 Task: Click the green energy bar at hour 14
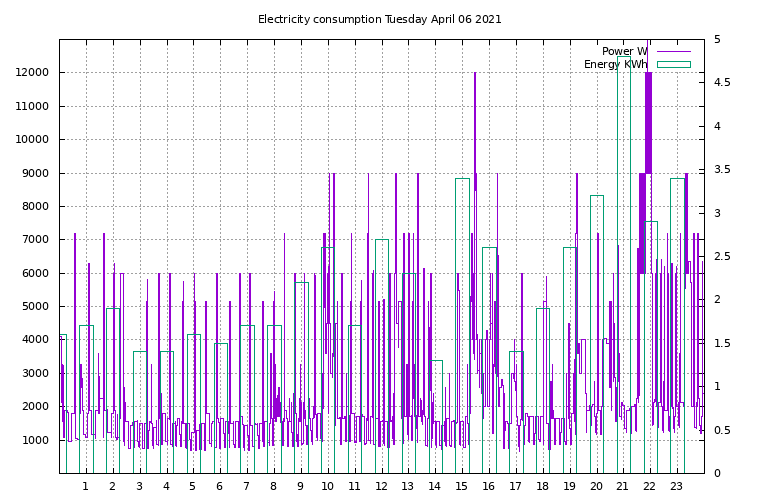click(436, 417)
